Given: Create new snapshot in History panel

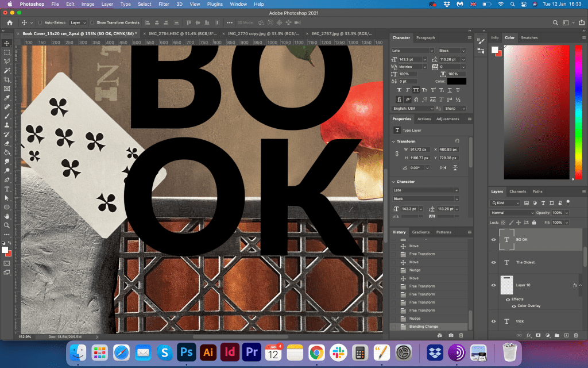Looking at the screenshot, I should click(451, 335).
